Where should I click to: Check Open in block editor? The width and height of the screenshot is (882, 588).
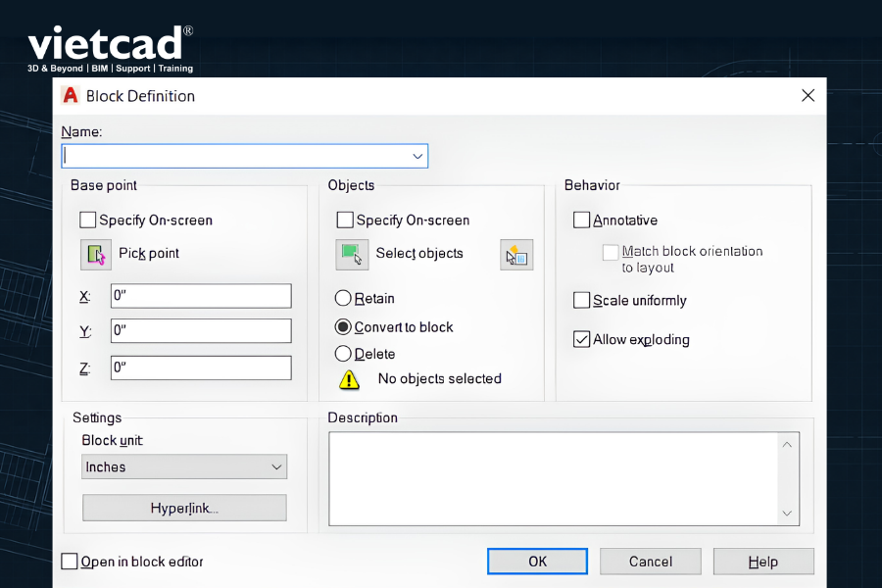(x=70, y=561)
